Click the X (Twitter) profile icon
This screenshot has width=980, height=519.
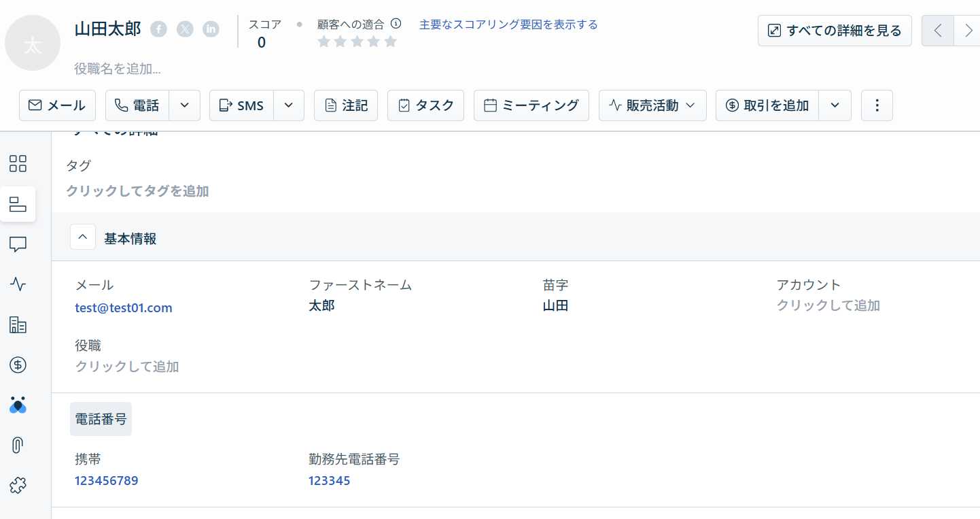185,29
